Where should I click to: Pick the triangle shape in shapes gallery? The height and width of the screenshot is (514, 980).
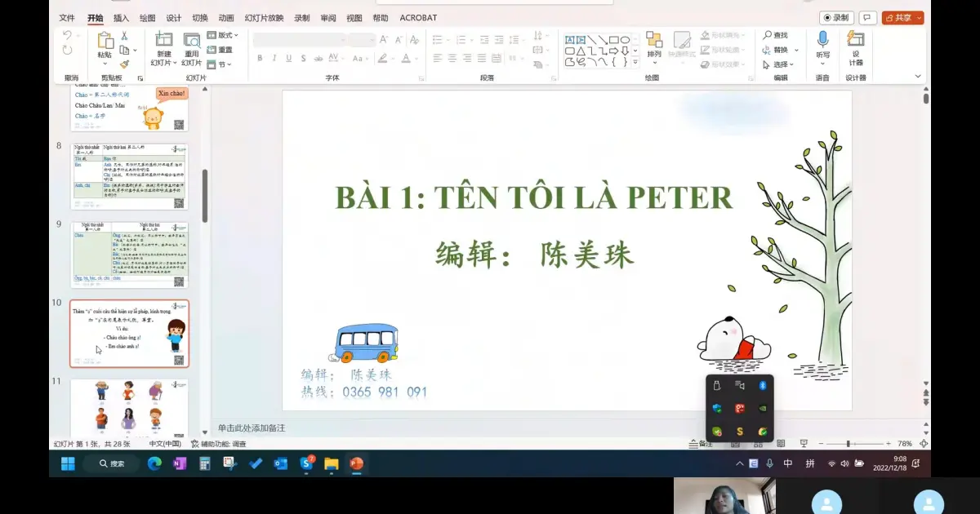pyautogui.click(x=581, y=51)
